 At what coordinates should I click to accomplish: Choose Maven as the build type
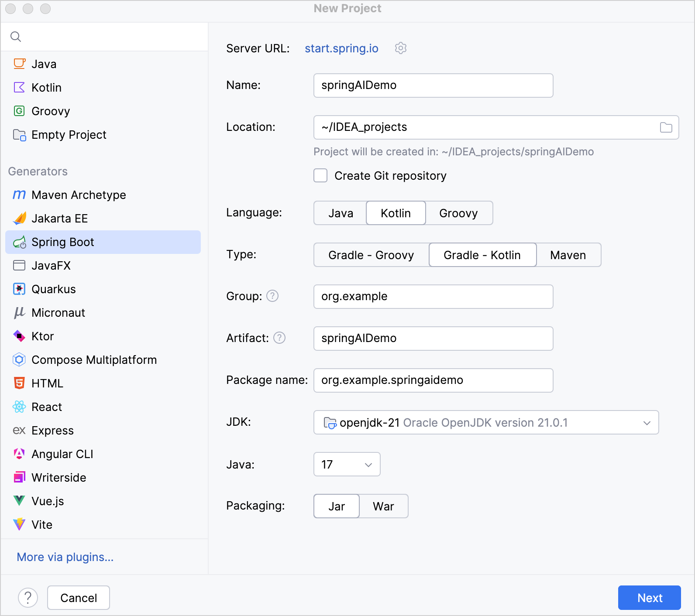(568, 255)
